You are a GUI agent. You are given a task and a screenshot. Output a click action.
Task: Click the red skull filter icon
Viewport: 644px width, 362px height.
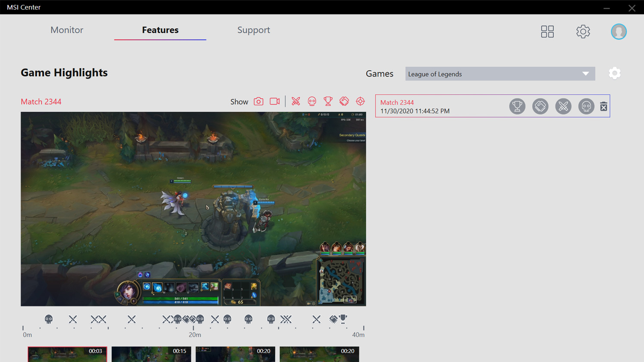[x=312, y=102]
